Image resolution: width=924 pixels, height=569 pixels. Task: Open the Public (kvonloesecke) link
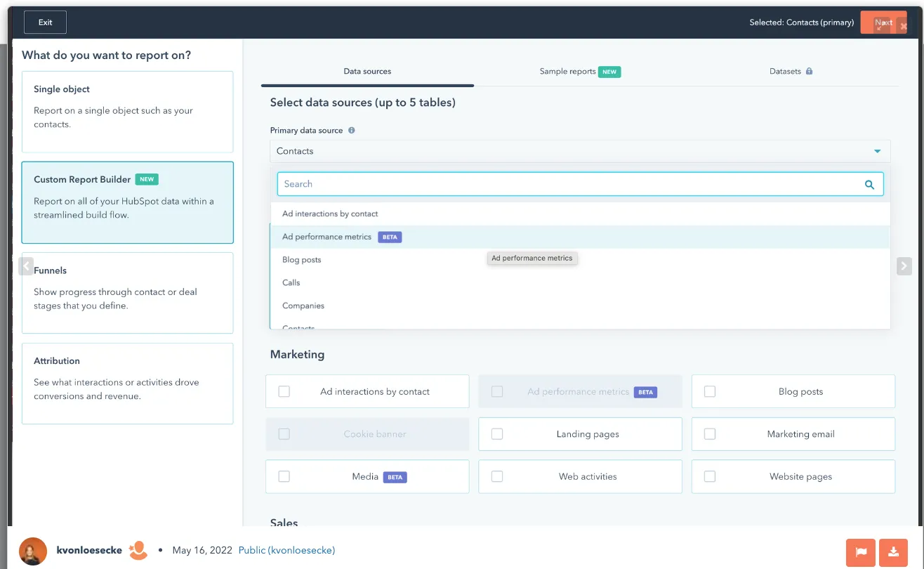(286, 550)
